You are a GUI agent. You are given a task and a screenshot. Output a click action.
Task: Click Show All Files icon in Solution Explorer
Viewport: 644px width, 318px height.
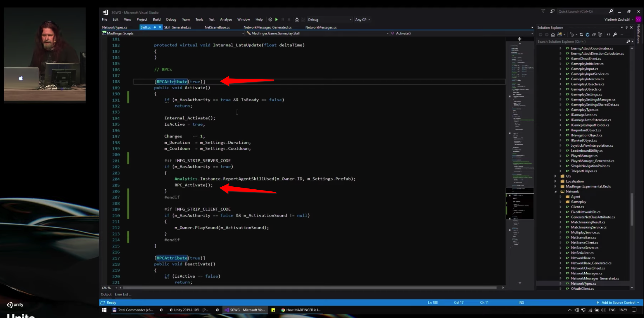pyautogui.click(x=600, y=34)
